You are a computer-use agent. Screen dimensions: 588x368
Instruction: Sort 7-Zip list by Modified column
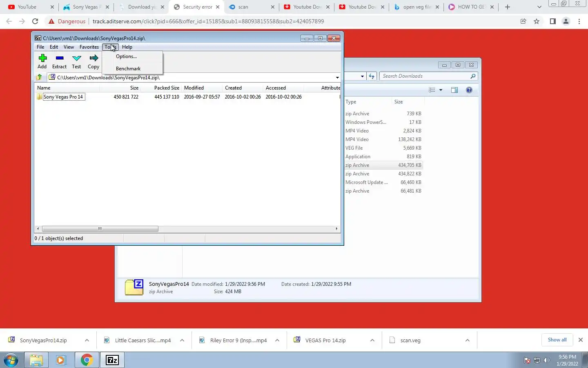[x=202, y=88]
